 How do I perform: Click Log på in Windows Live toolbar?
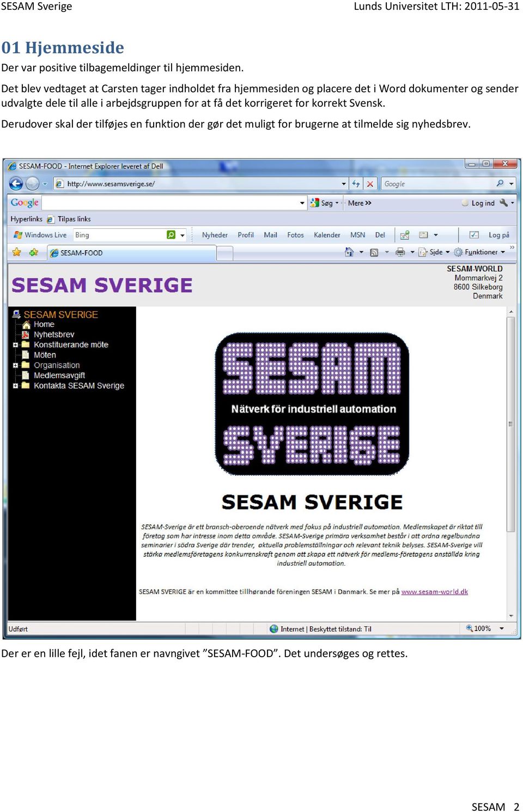(498, 235)
